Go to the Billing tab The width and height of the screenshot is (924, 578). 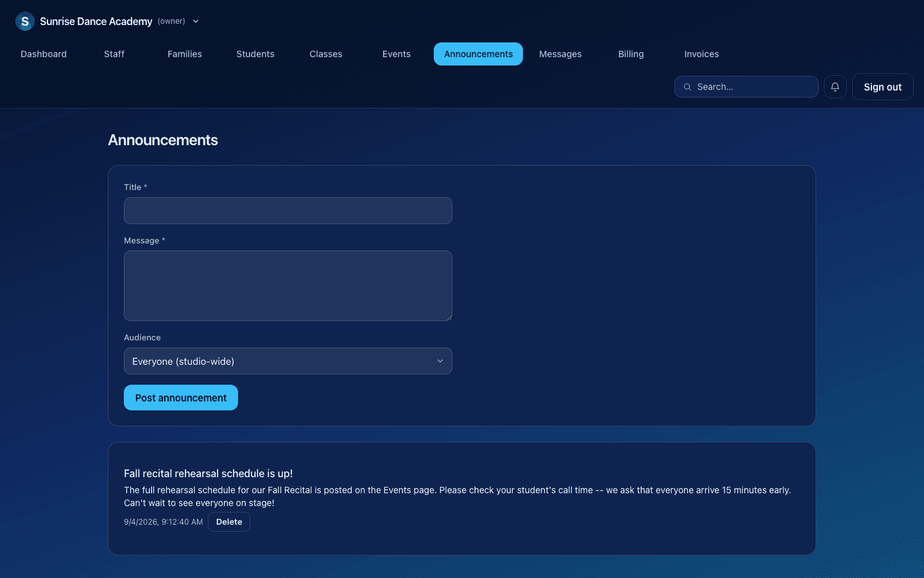click(x=631, y=54)
